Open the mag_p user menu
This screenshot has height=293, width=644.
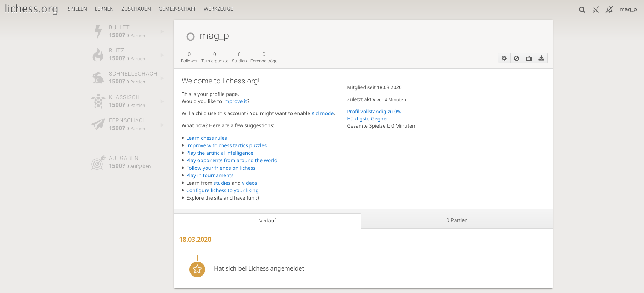628,9
